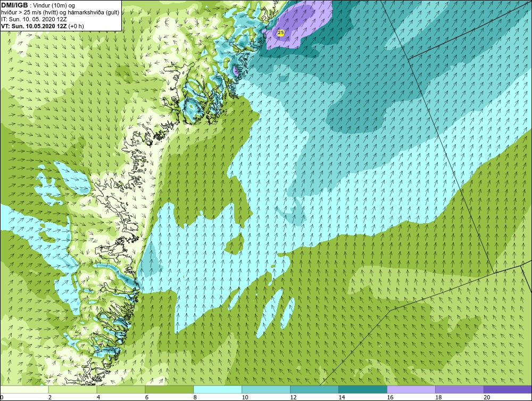Image resolution: width=532 pixels, height=401 pixels.
Task: Click the 14–16 m/s dark teal swatch
Action: click(363, 389)
